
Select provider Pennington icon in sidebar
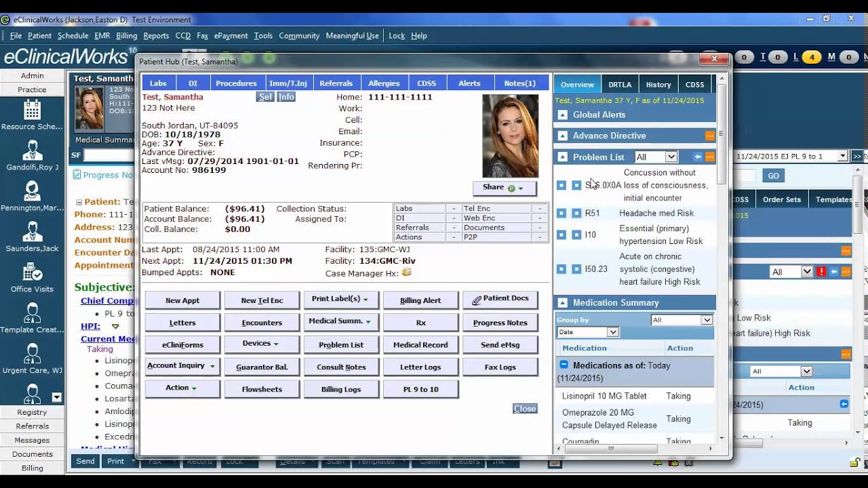(32, 191)
